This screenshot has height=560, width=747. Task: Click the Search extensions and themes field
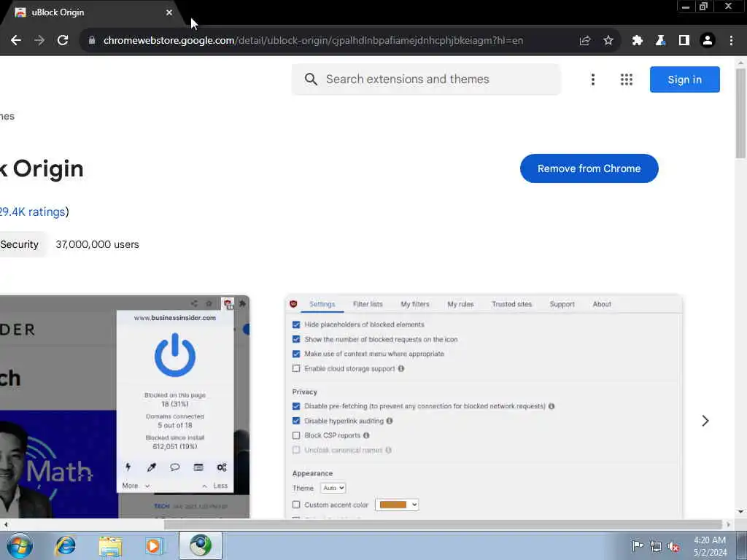point(426,79)
